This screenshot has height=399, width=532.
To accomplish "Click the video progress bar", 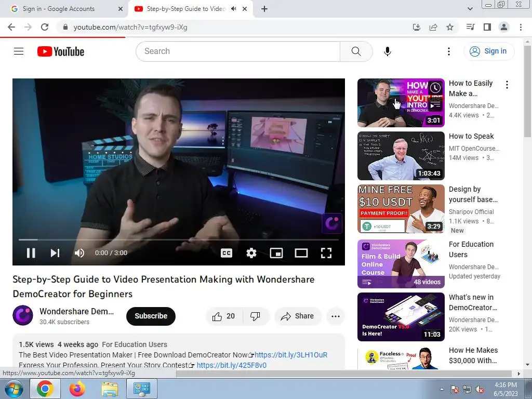I will (179, 240).
